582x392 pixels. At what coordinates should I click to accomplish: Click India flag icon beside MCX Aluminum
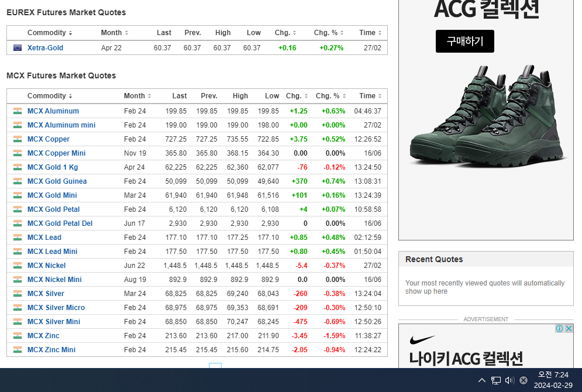point(18,111)
